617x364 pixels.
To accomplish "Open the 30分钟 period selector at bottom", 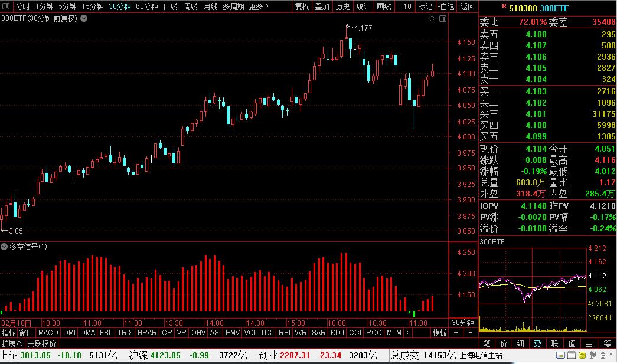I will tap(463, 323).
